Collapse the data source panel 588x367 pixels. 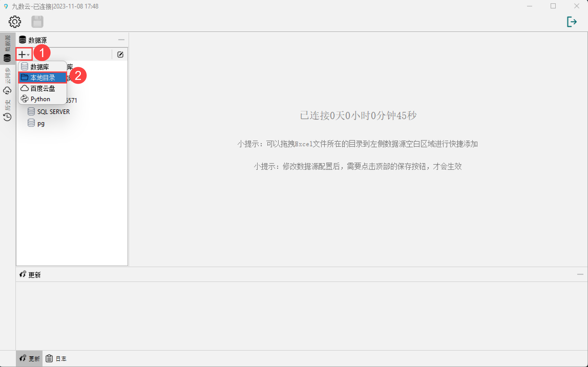pyautogui.click(x=121, y=40)
